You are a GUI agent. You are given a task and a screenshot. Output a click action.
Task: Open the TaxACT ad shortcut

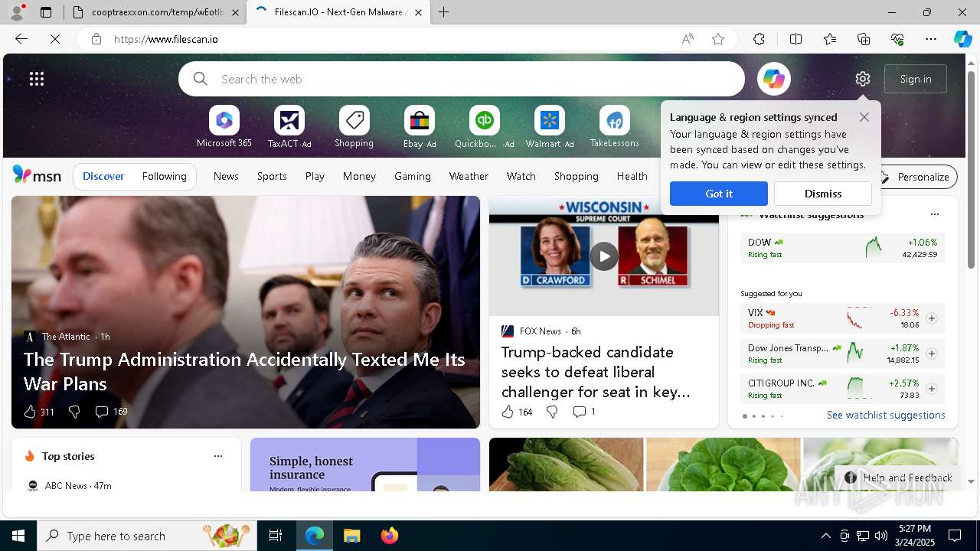[x=289, y=127]
